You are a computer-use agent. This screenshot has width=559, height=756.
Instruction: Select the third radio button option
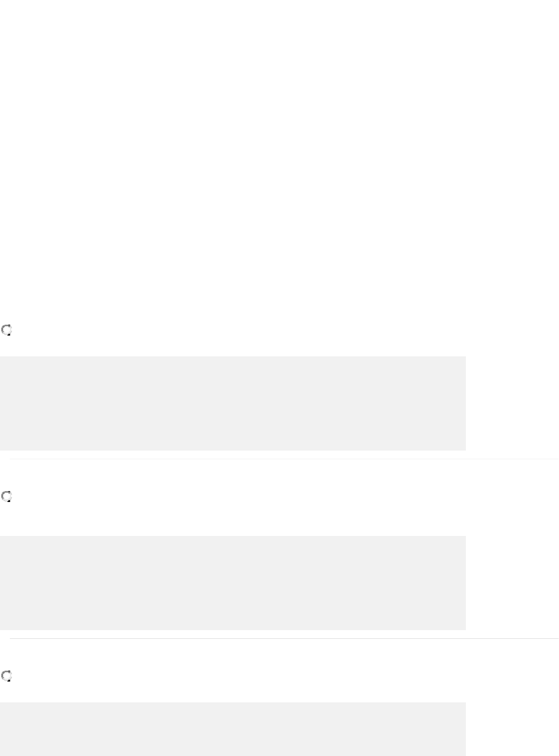[x=7, y=676]
